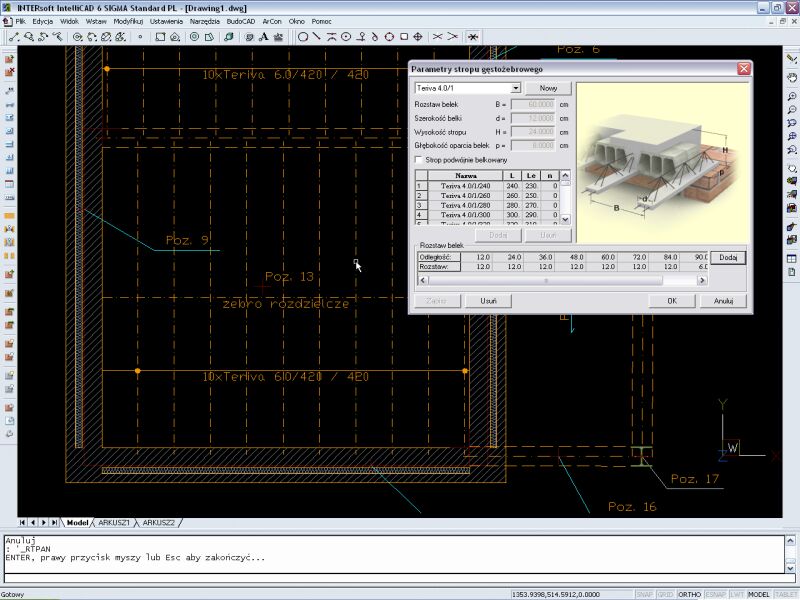The height and width of the screenshot is (600, 800).
Task: Toggle ESNAP in the status bar
Action: tap(716, 594)
